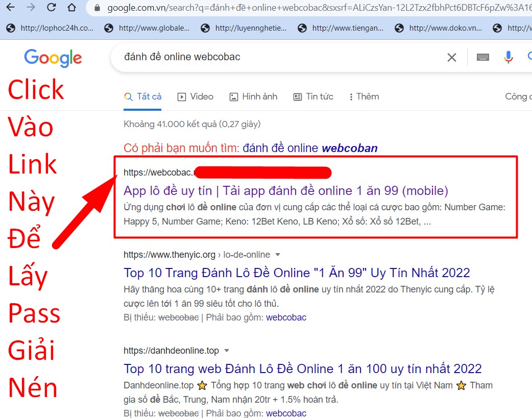Click webcobac link under danhdeonline result
This screenshot has height=418, width=532.
(x=286, y=413)
